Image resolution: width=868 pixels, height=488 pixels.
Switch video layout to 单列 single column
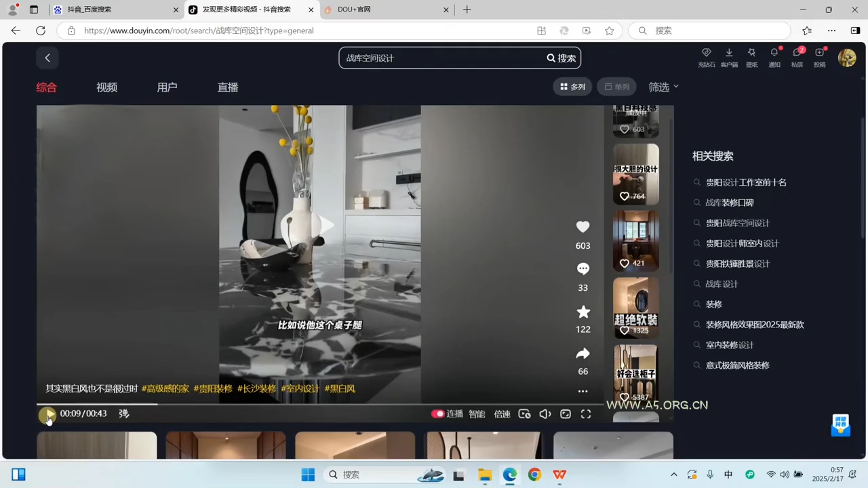(x=617, y=87)
